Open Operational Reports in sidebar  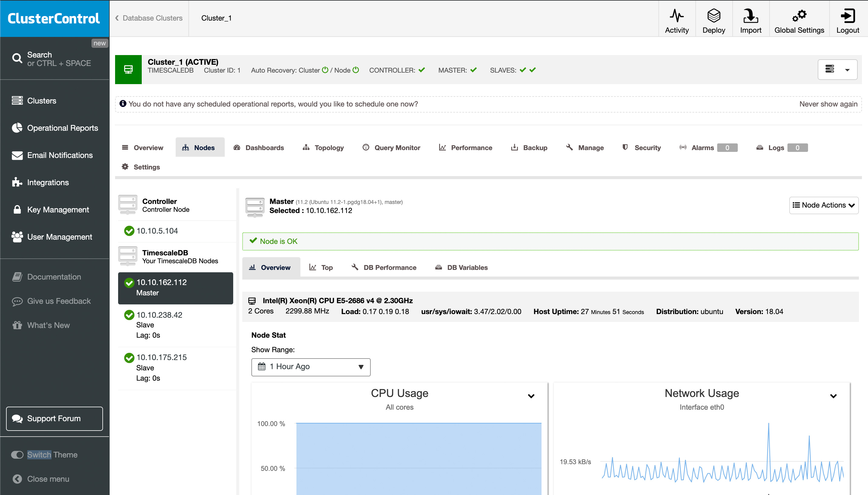pos(62,128)
